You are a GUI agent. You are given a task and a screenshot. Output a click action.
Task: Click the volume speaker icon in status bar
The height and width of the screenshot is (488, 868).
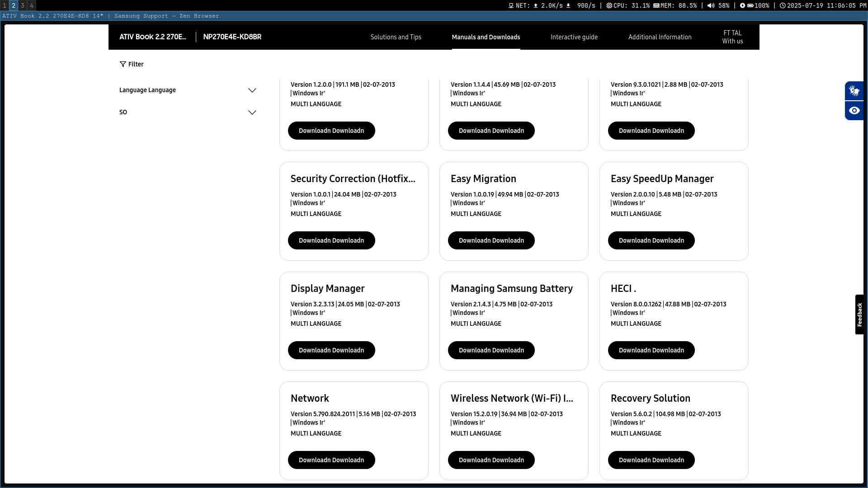pyautogui.click(x=711, y=5)
